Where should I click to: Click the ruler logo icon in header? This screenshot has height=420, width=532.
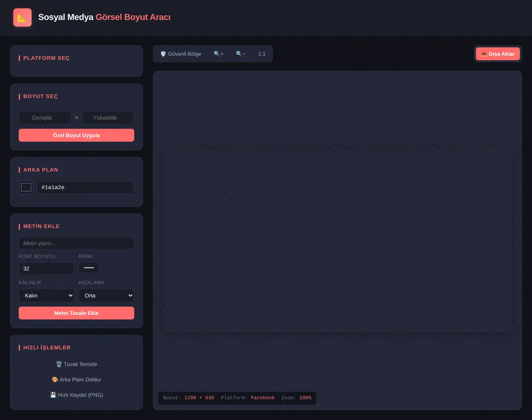click(x=22, y=17)
